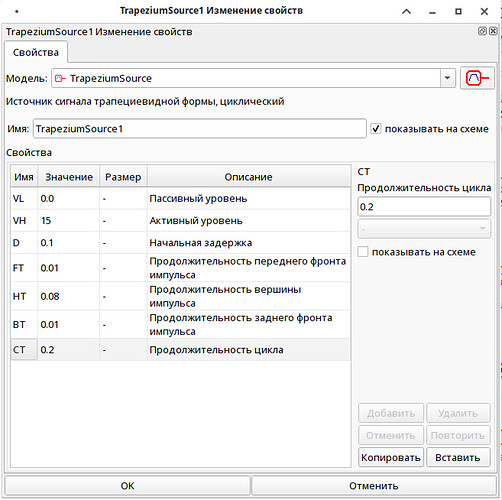Select the VH row name cell
This screenshot has height=500, width=502.
(24, 221)
